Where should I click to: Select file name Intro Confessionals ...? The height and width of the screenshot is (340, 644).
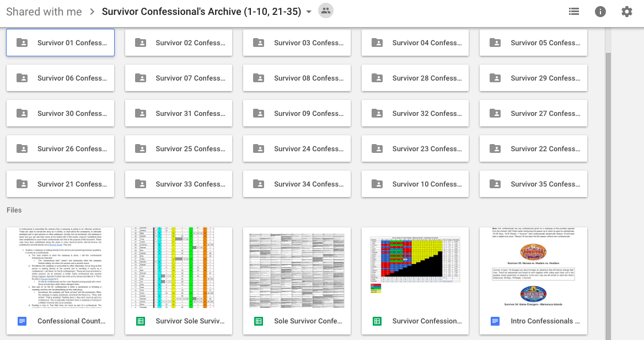(x=545, y=321)
